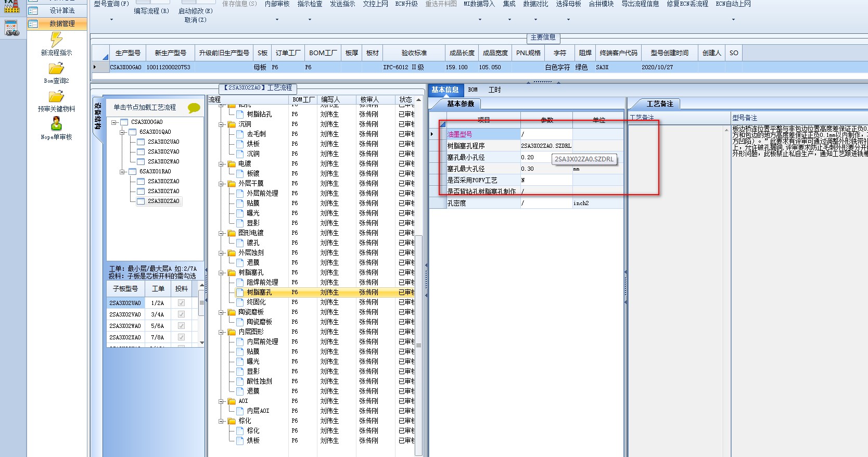Select the 数据管理 sidebar item
The width and height of the screenshot is (868, 457).
57,23
